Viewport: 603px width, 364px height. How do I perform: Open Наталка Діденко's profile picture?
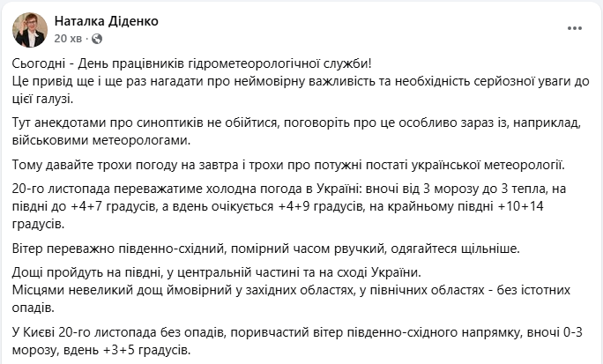(x=30, y=30)
